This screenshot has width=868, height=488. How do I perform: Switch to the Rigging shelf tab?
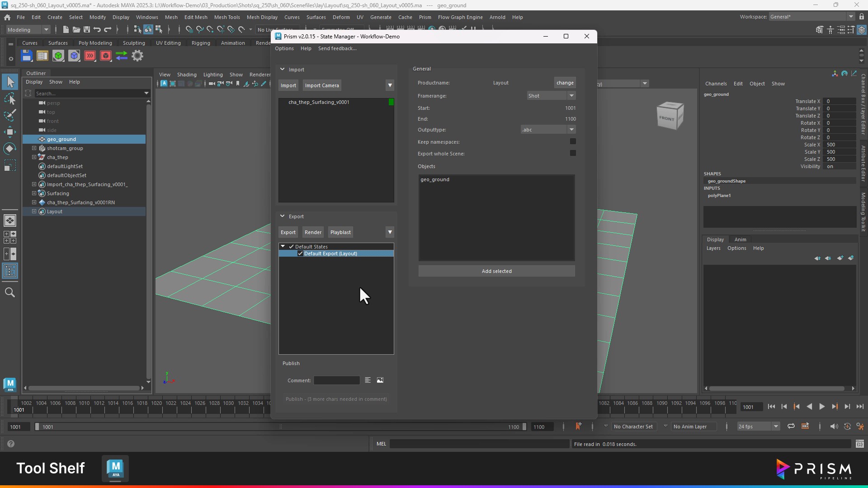pyautogui.click(x=200, y=43)
